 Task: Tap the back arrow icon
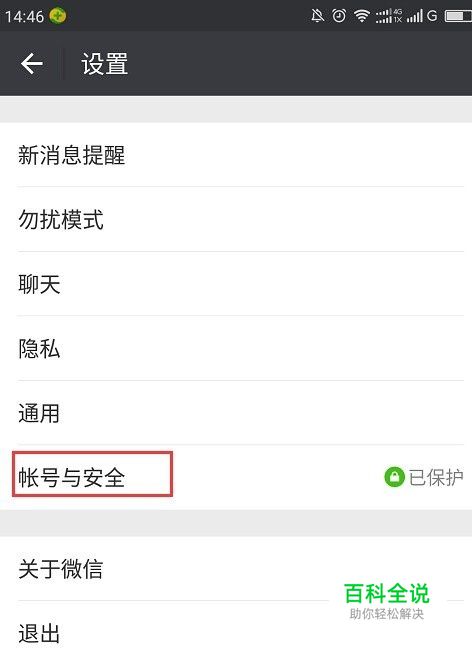pos(32,64)
